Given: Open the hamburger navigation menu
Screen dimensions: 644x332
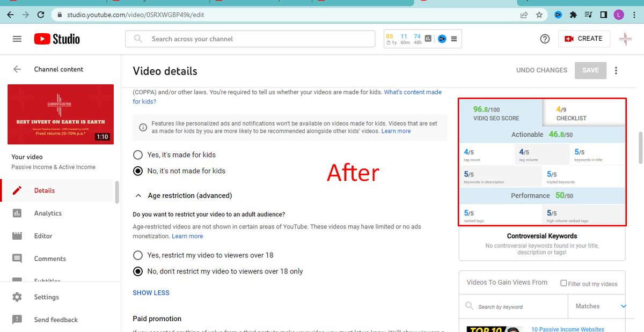Looking at the screenshot, I should [x=17, y=39].
